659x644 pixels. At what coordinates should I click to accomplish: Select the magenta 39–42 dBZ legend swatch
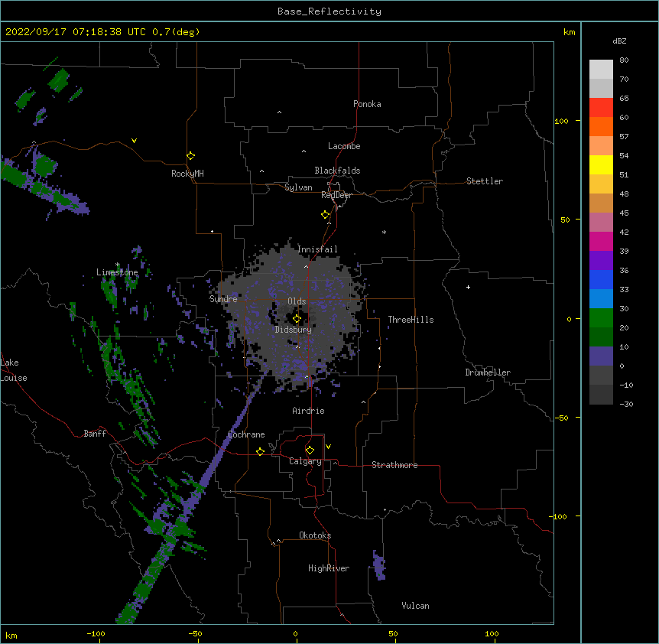point(601,242)
